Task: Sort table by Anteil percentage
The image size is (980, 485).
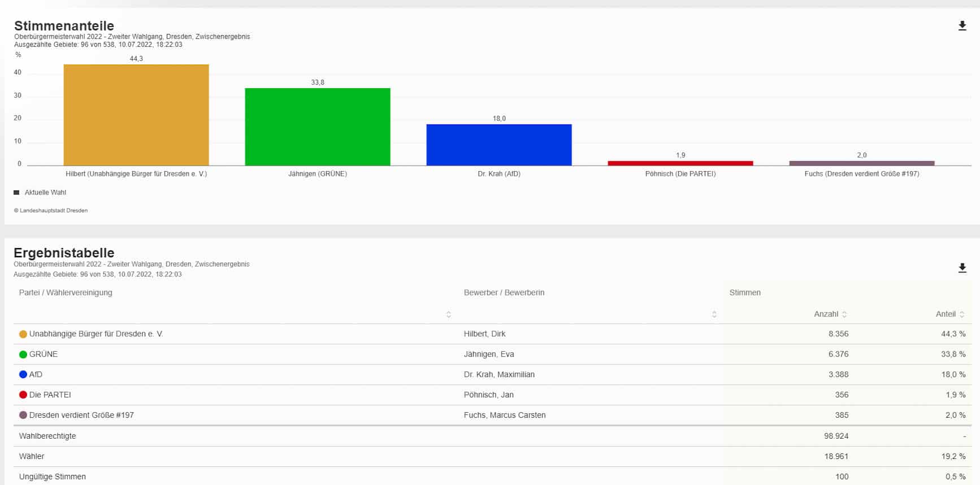Action: pyautogui.click(x=961, y=314)
